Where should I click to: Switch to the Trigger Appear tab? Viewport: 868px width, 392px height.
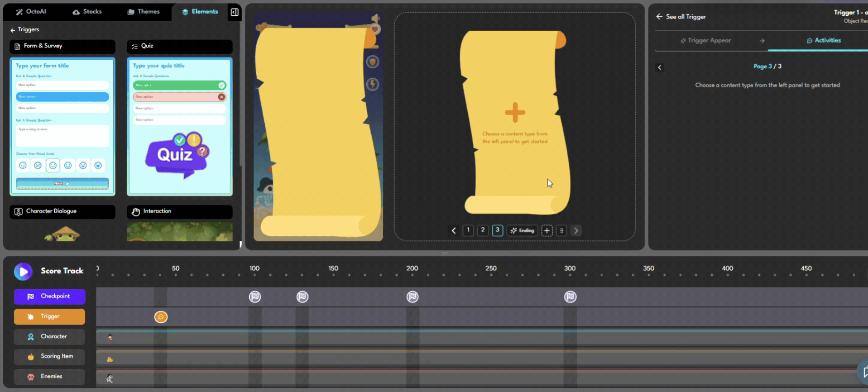(x=705, y=41)
